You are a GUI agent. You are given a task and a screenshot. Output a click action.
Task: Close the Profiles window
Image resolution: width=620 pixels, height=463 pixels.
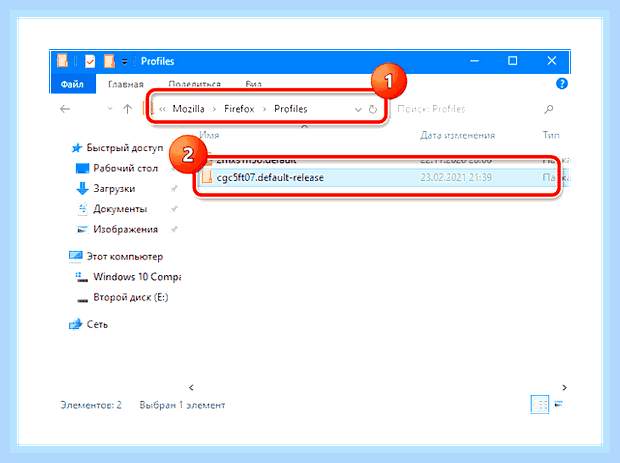click(x=552, y=61)
